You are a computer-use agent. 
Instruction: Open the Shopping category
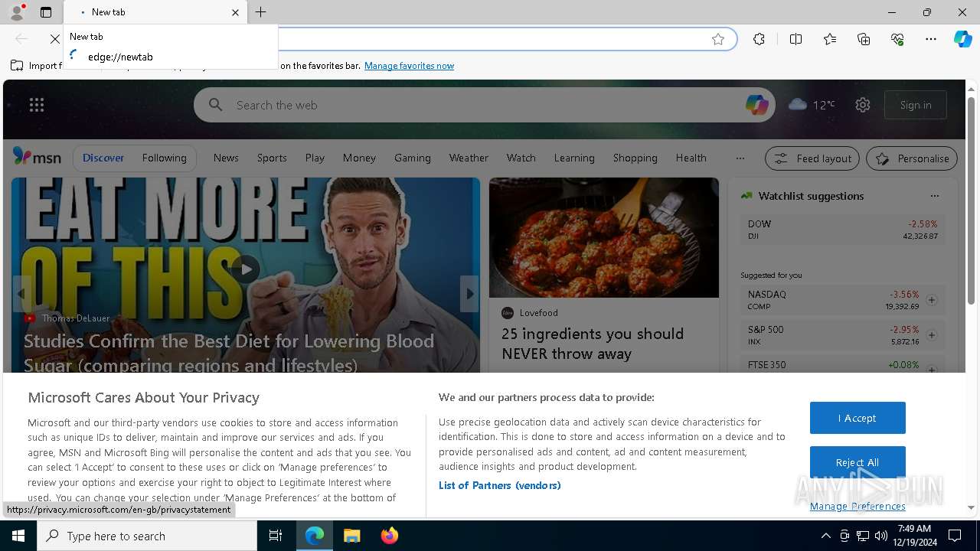[635, 158]
